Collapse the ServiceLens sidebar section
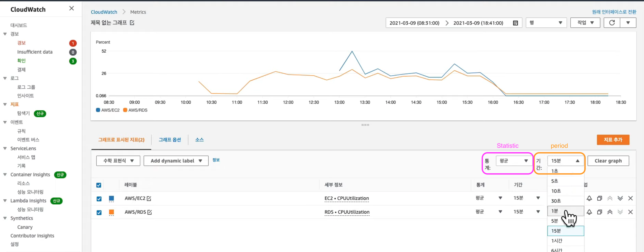 (x=5, y=148)
